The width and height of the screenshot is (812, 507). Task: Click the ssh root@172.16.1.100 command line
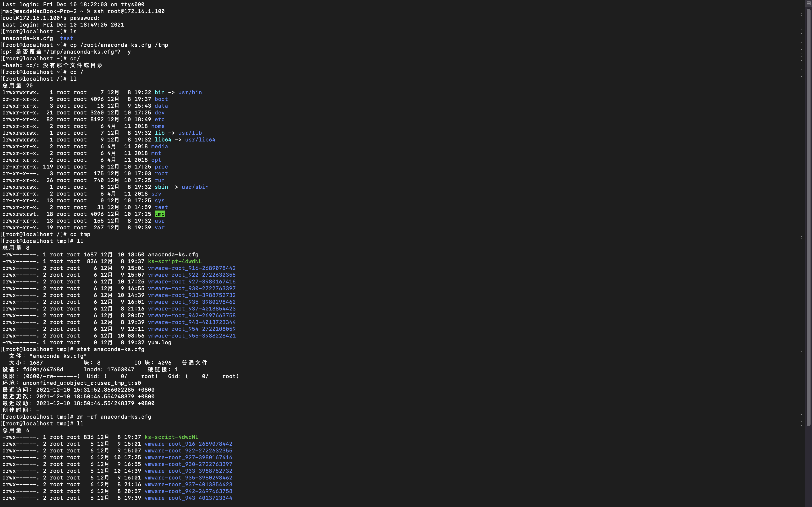(129, 11)
